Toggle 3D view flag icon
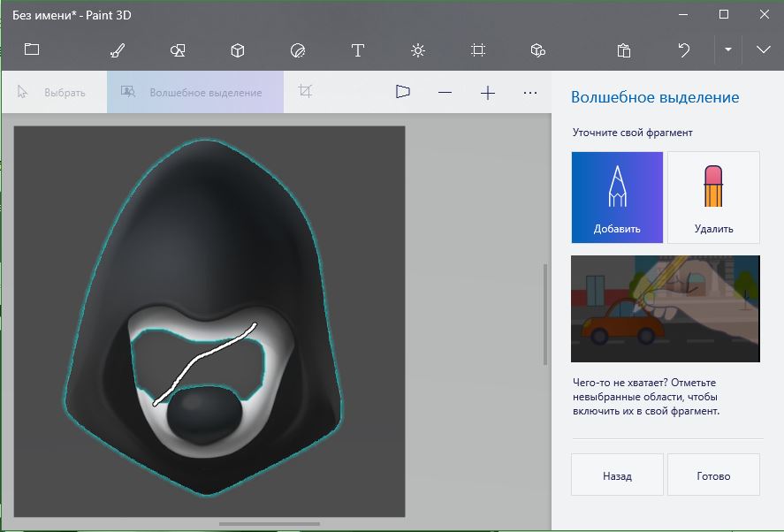Screen dimensions: 784x532 (x=402, y=92)
